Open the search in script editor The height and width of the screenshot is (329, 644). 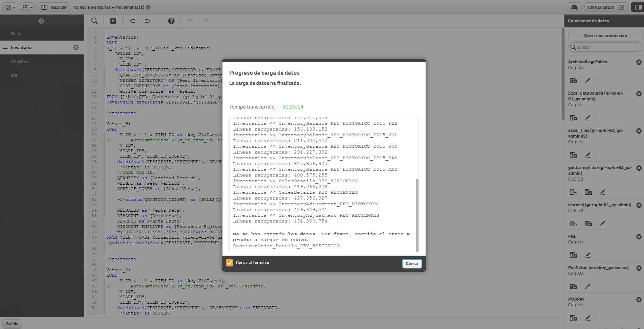pyautogui.click(x=94, y=21)
